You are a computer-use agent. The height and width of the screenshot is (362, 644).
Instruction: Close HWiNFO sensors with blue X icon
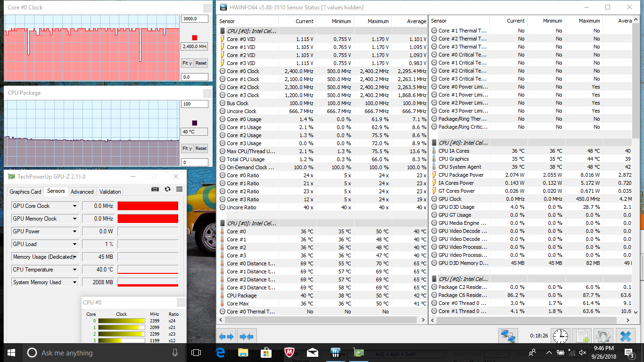point(625,337)
